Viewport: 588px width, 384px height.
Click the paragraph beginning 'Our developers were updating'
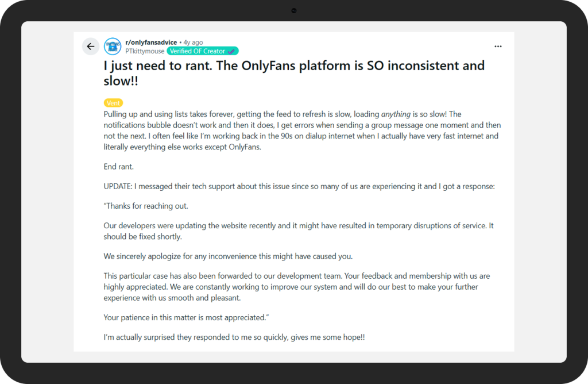click(298, 231)
